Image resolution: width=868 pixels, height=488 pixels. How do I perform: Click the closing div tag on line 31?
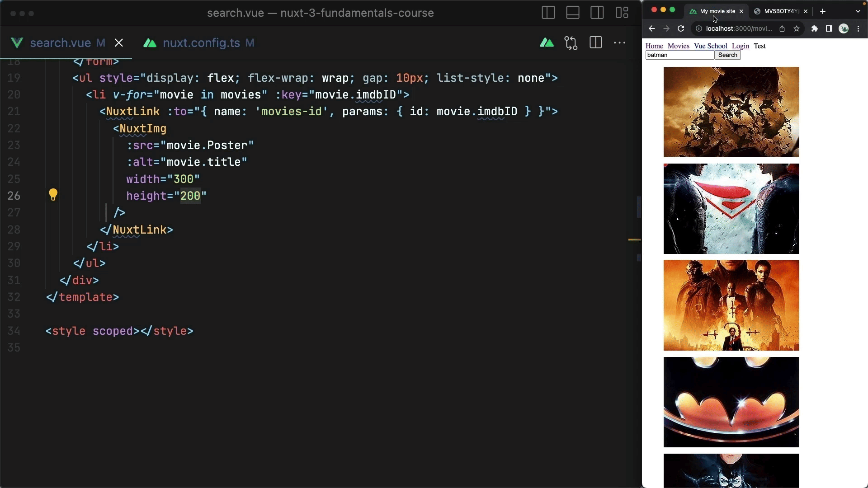(x=79, y=280)
